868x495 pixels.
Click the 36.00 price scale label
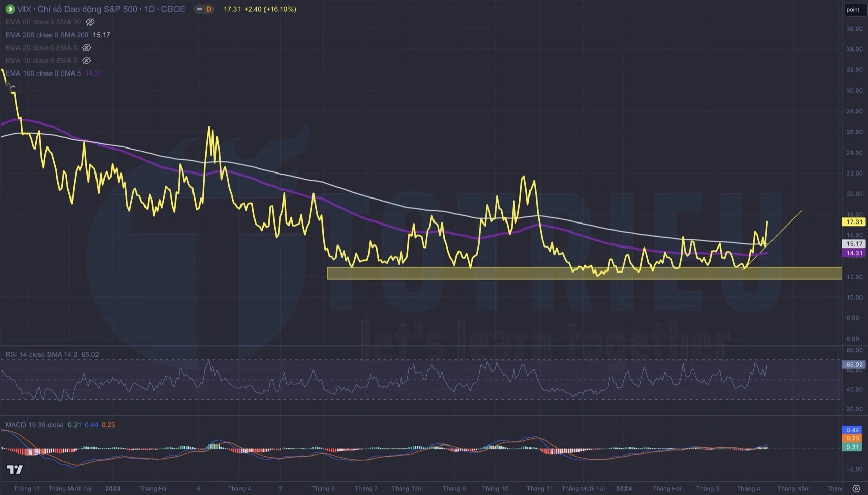click(854, 29)
